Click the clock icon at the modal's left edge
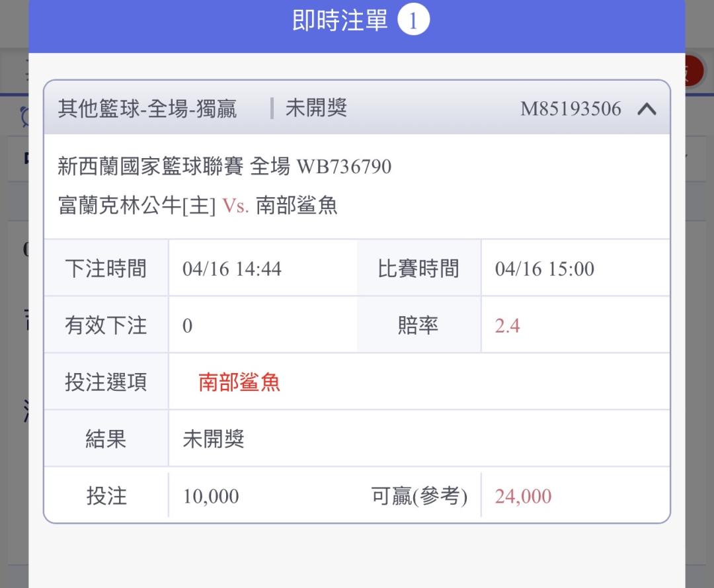This screenshot has height=588, width=714. coord(25,116)
